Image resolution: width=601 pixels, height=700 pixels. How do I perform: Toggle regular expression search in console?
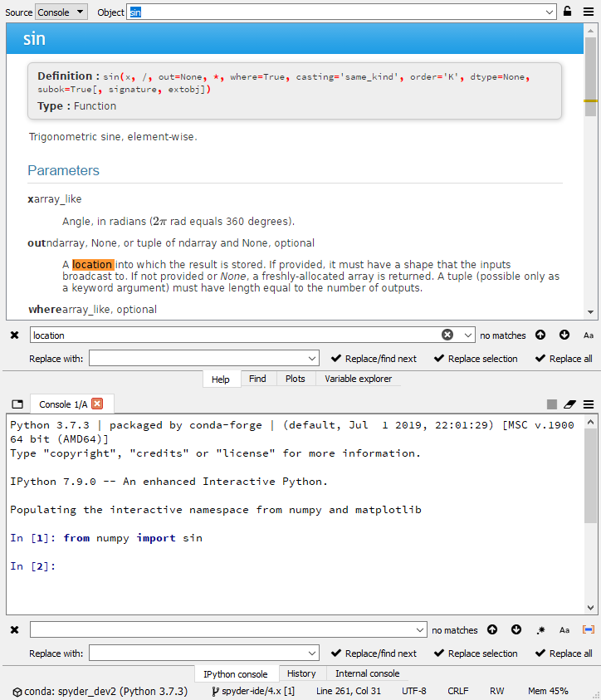540,630
